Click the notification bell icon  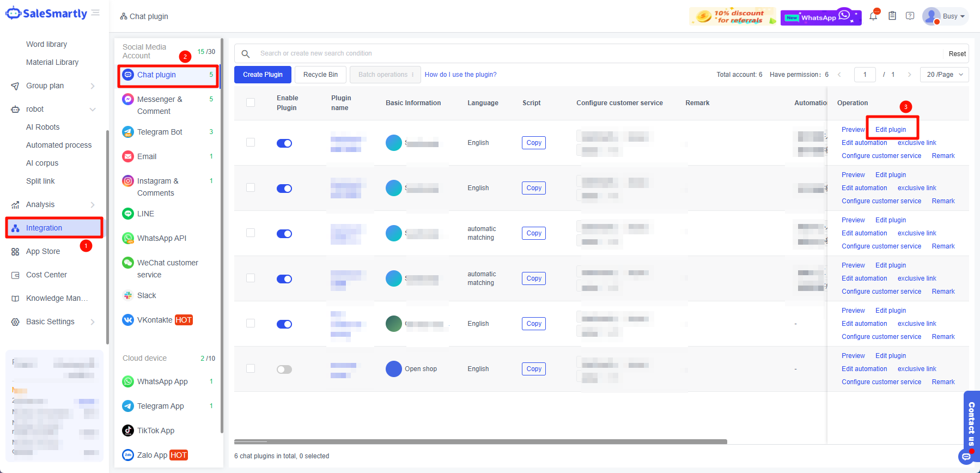[873, 16]
